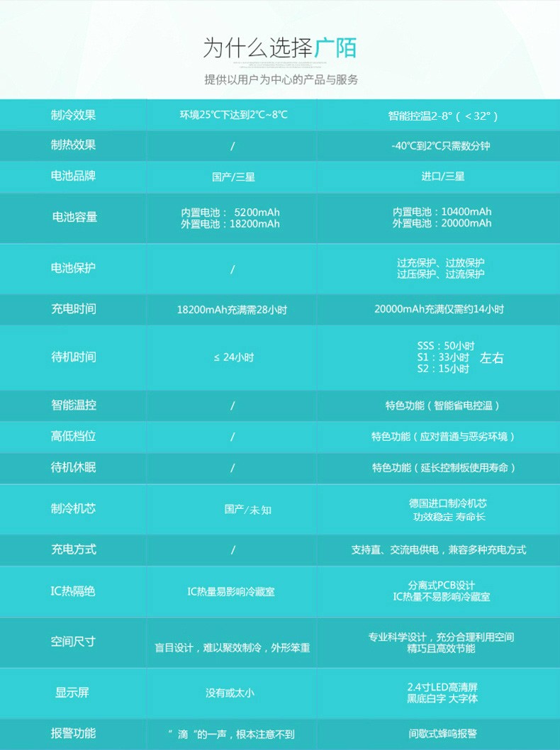The height and width of the screenshot is (750, 560).
Task: Click the subtitle 提供以用户为中心的产品与服务
Action: coord(281,79)
